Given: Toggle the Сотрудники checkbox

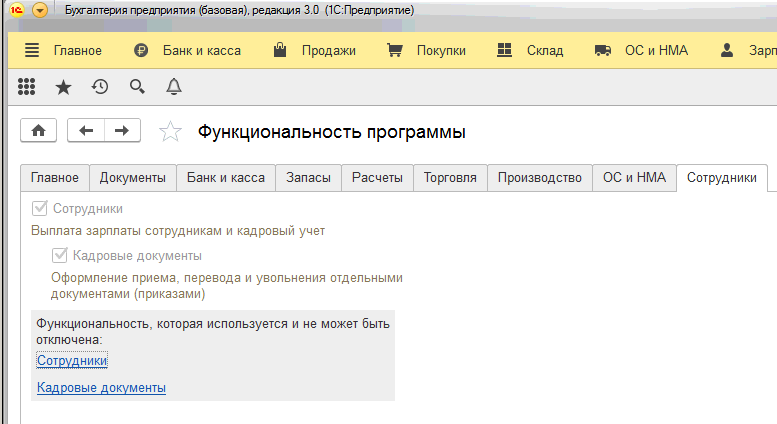Looking at the screenshot, I should (40, 209).
